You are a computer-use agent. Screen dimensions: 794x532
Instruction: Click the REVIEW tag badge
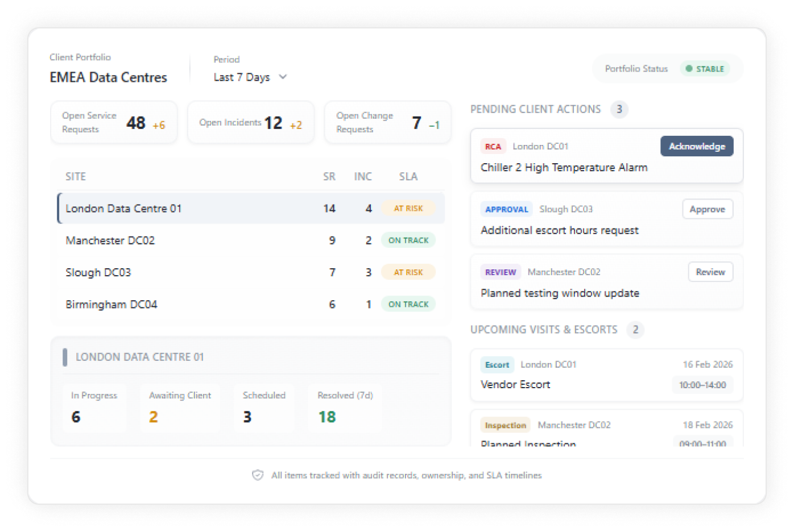tap(500, 272)
